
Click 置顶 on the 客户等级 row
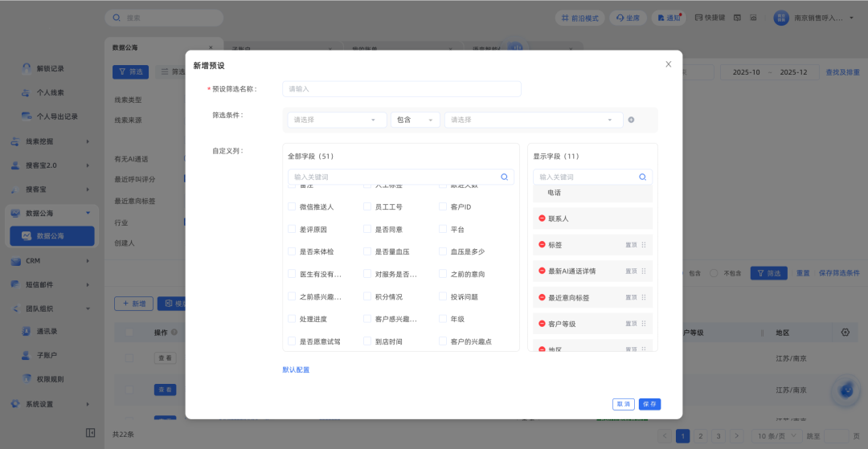[x=630, y=324]
